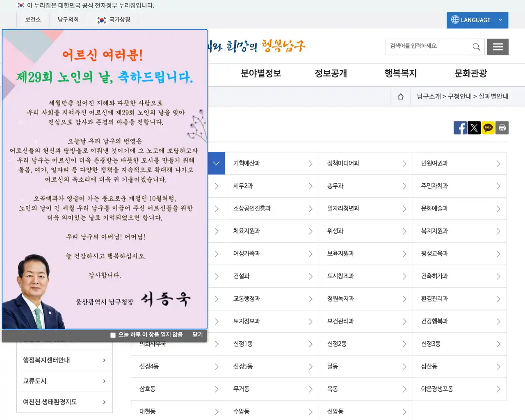525x420 pixels.
Task: Open 신정5동 community center
Action: tap(272, 366)
